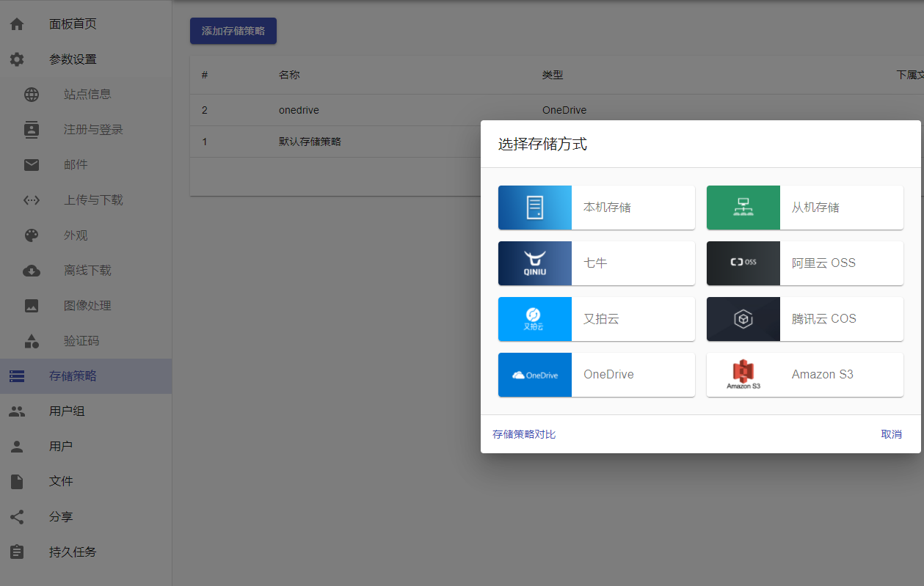
Task: Choose 腾讯云 COS storage type
Action: coord(805,319)
